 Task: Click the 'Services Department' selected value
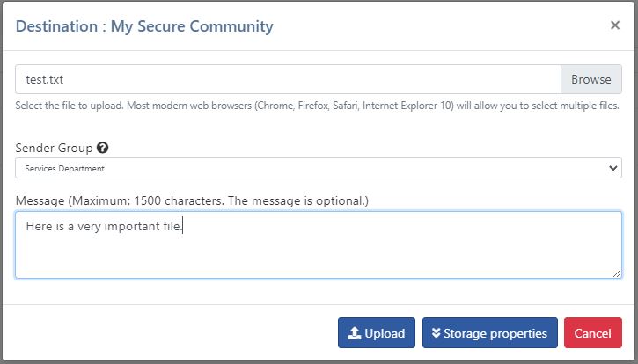pyautogui.click(x=65, y=169)
